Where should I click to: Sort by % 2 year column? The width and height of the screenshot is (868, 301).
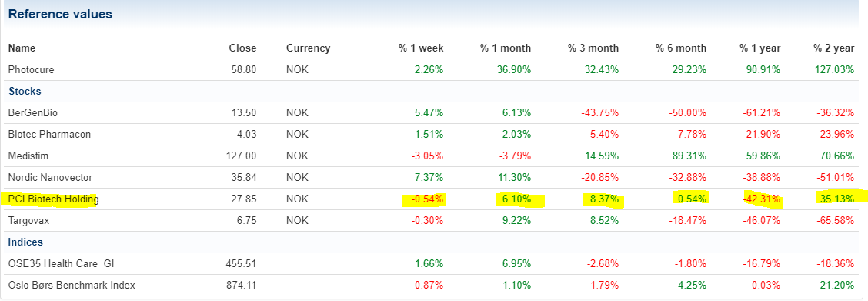[x=833, y=48]
